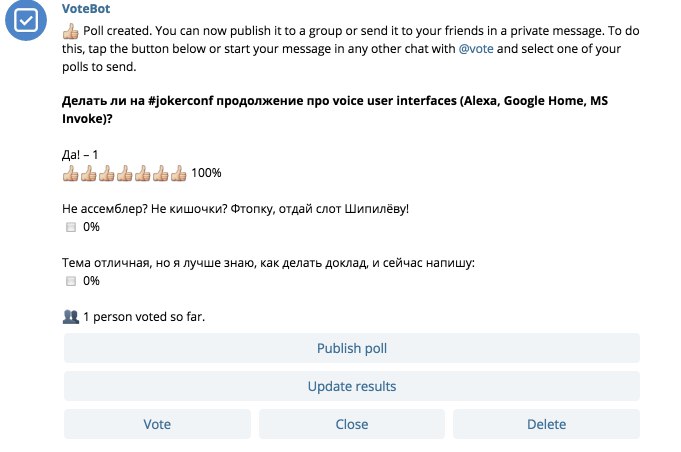
Task: Click '1 person voted so far' text
Action: (144, 317)
